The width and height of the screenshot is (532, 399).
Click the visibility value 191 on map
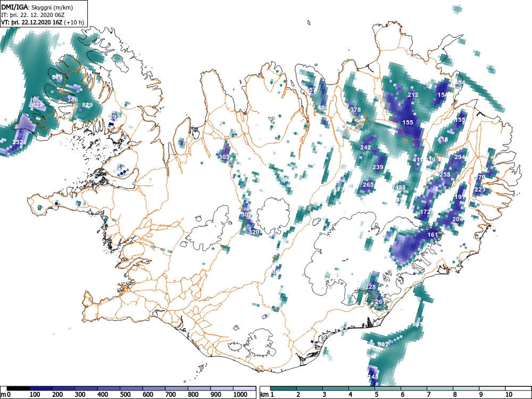pyautogui.click(x=460, y=197)
